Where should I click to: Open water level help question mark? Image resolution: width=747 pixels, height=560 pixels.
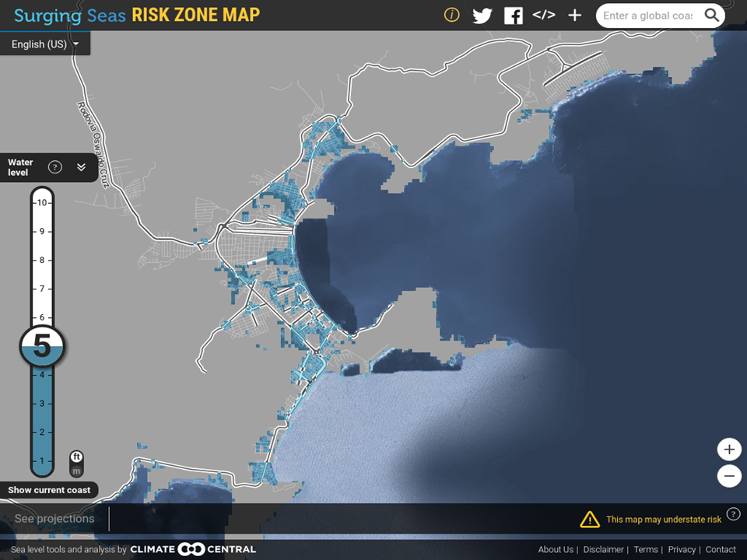[x=55, y=167]
